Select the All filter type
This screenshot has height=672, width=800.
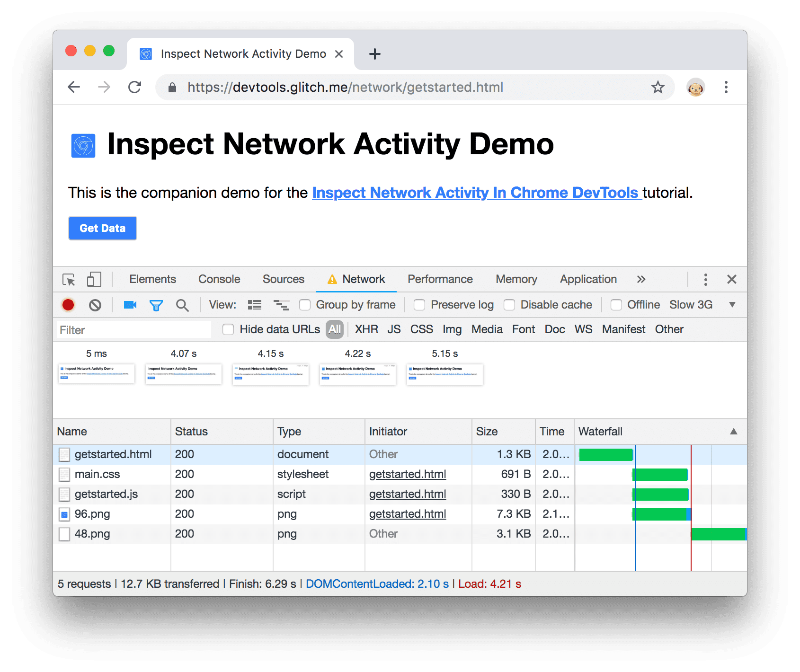[335, 329]
